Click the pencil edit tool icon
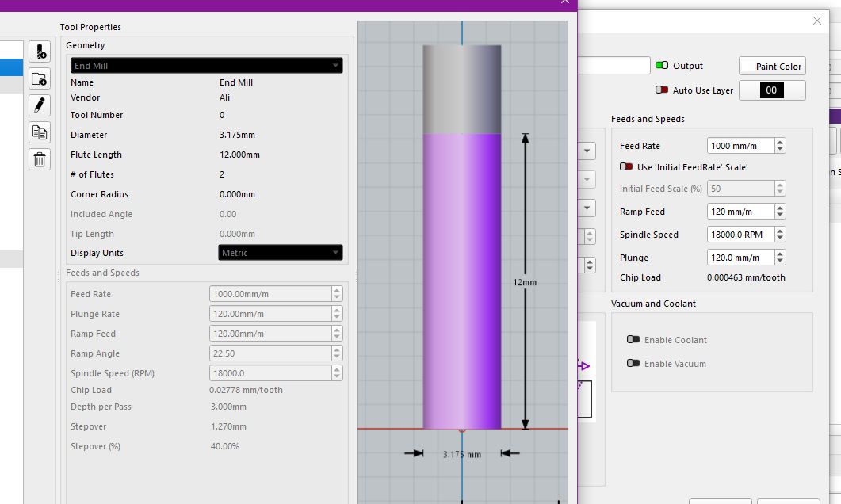This screenshot has height=504, width=841. pyautogui.click(x=40, y=105)
